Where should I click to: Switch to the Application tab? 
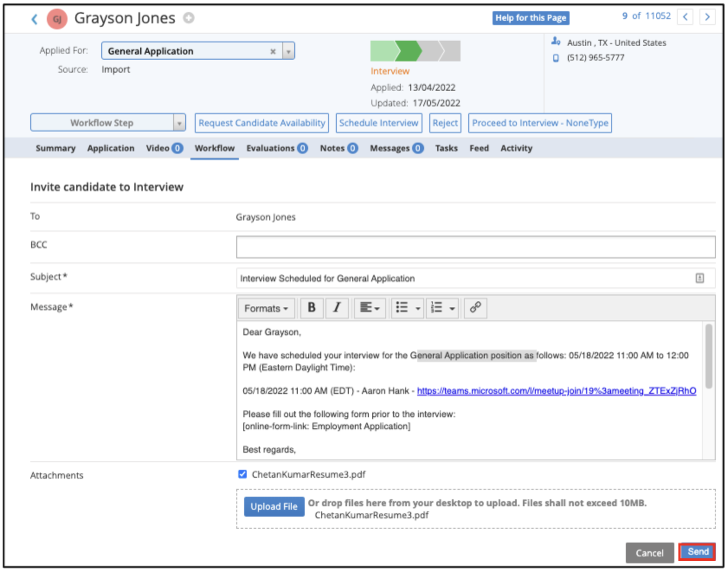111,148
